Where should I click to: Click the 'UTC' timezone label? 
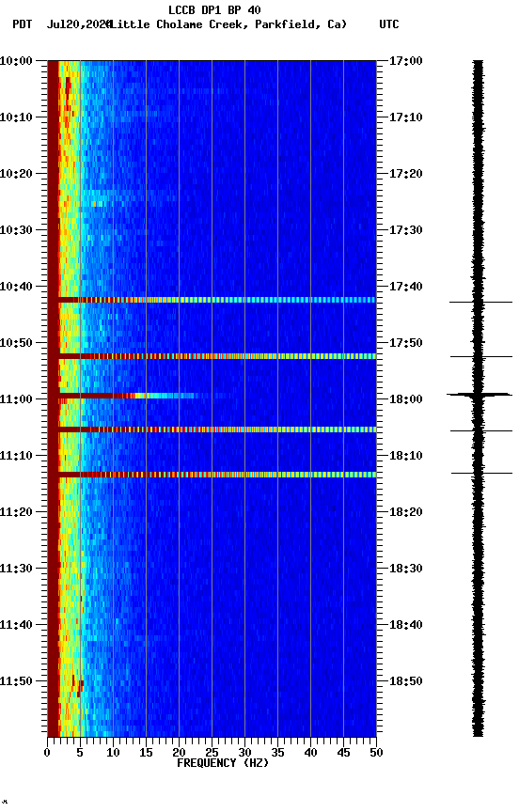click(389, 24)
